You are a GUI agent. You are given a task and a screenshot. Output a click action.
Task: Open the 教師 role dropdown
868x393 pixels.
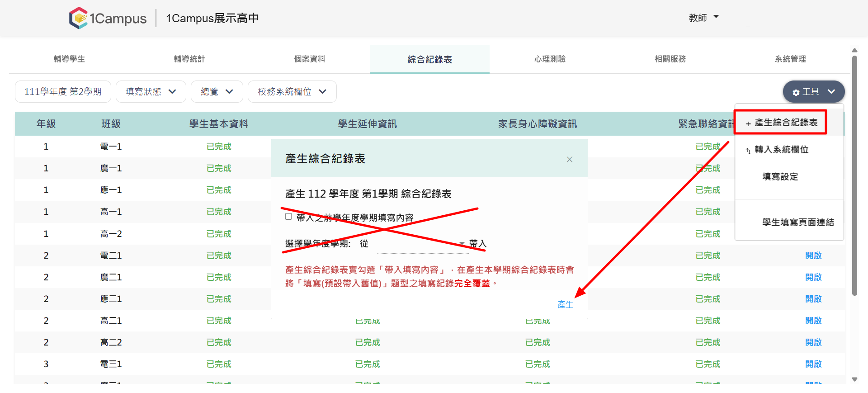[703, 18]
